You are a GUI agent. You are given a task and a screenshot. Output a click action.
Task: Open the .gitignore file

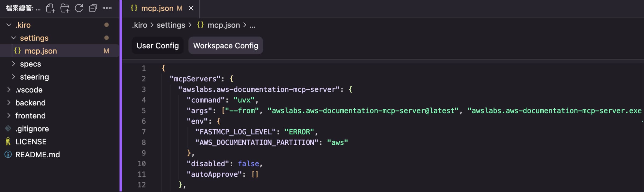[60, 129]
